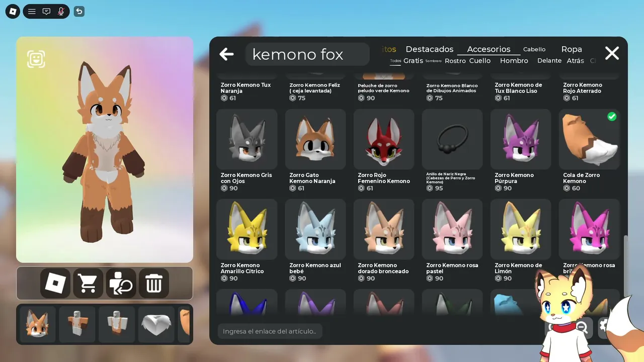Select the Cuello filter
Image resolution: width=644 pixels, height=362 pixels.
[x=480, y=60]
